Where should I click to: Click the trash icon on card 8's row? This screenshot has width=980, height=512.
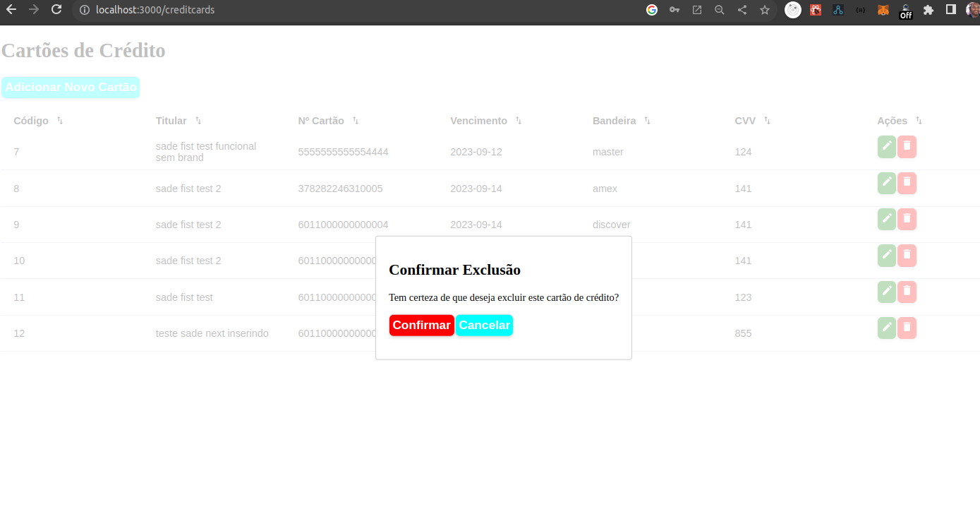tap(907, 183)
